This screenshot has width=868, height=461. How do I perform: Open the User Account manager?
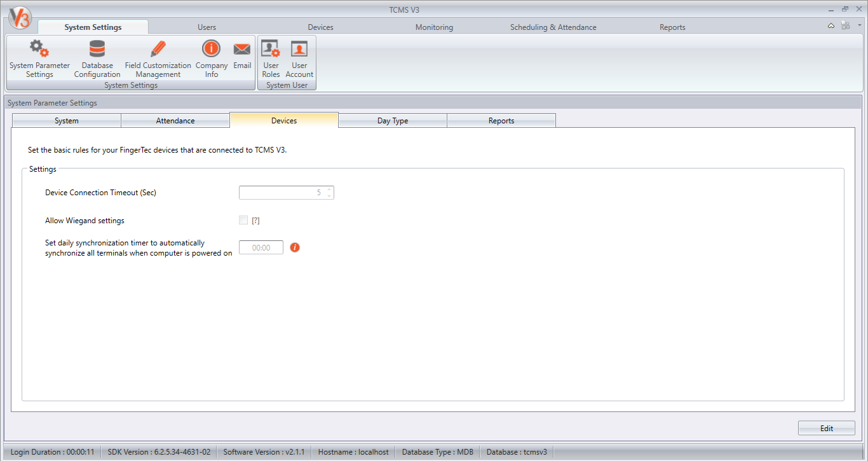point(299,58)
